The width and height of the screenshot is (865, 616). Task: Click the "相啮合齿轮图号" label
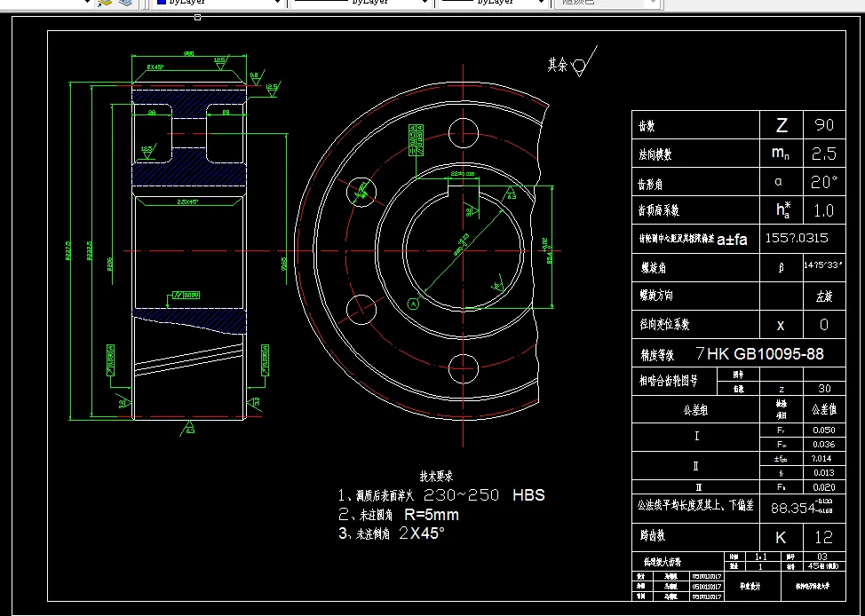point(669,381)
